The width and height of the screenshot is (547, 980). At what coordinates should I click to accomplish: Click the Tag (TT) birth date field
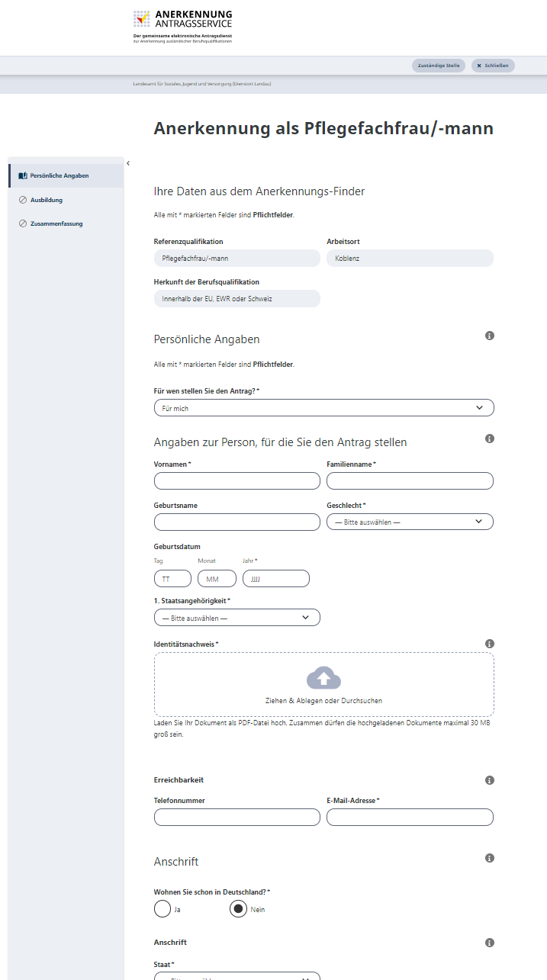[172, 579]
